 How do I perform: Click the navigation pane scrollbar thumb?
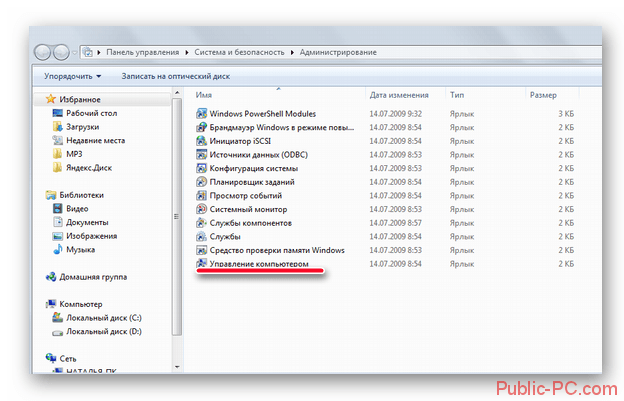coord(177,217)
